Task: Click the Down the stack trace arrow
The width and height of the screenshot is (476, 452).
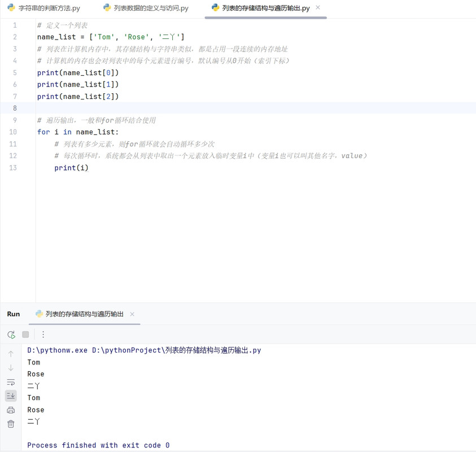Action: point(11,368)
